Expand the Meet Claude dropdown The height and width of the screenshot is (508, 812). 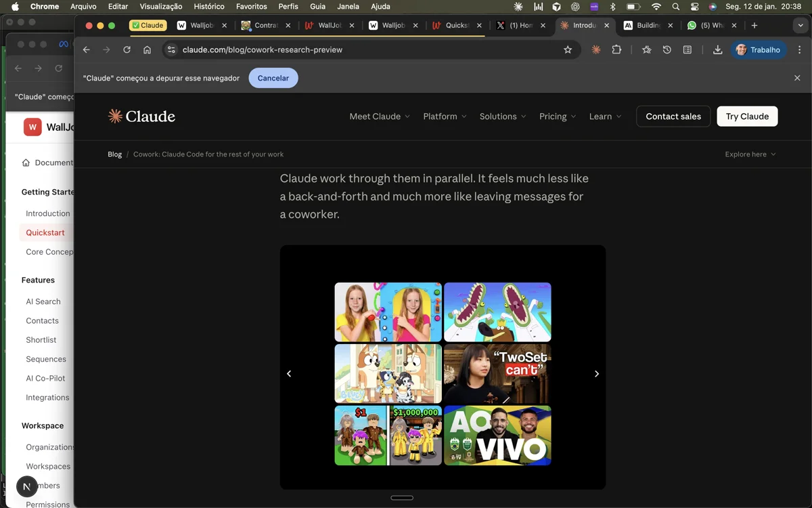[x=379, y=117]
